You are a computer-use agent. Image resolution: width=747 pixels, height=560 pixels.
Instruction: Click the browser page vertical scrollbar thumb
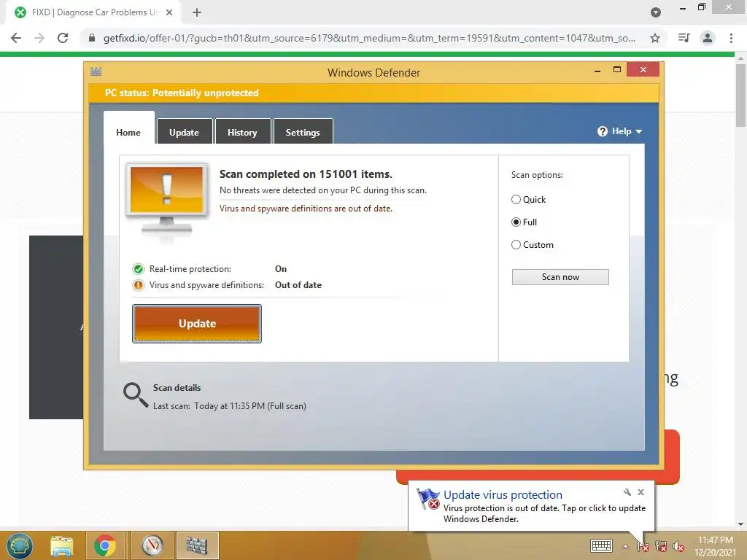coord(740,96)
